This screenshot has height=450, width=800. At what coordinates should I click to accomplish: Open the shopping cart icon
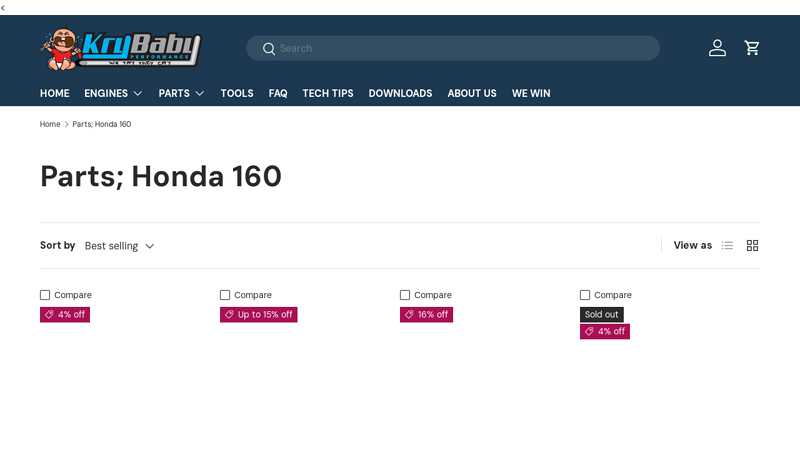(x=752, y=48)
